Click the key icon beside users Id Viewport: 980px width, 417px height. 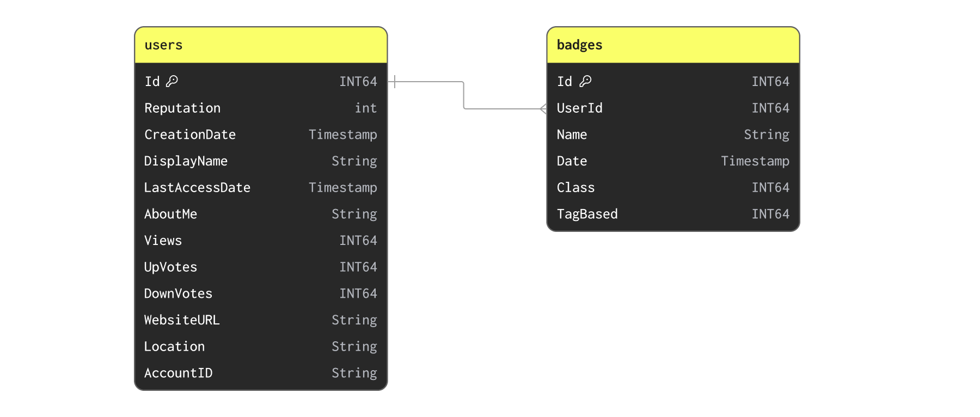point(172,81)
